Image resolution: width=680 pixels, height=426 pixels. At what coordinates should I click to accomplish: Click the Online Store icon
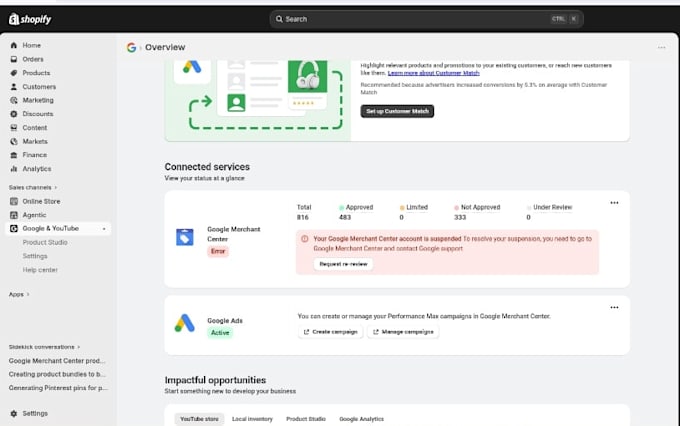point(14,201)
